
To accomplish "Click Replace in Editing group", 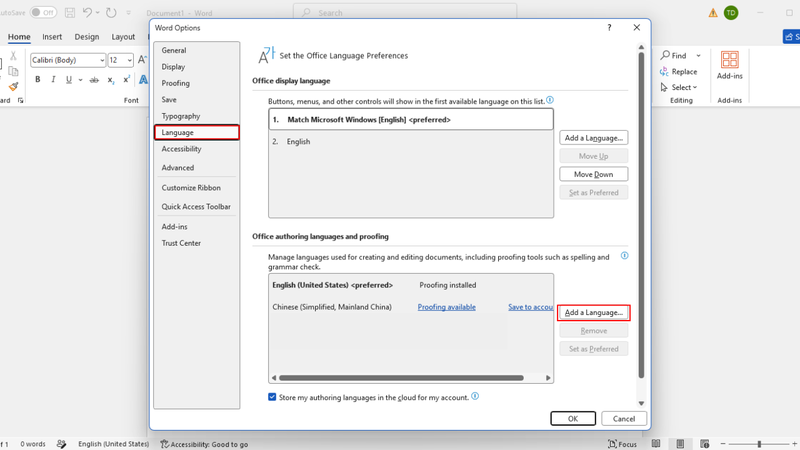I will (x=679, y=71).
